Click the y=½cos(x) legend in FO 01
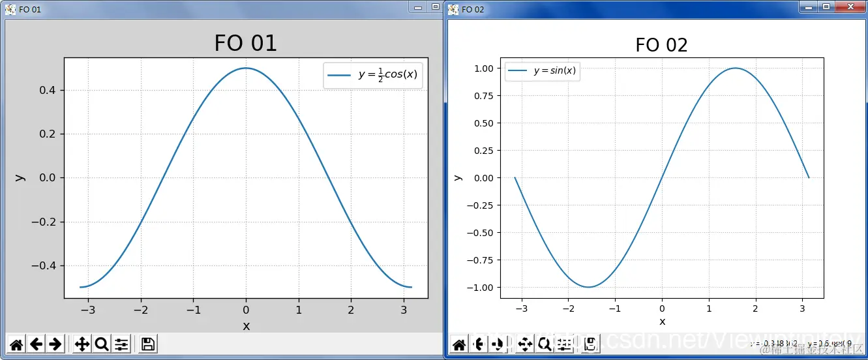Viewport: 868px width, 360px height. [x=374, y=74]
